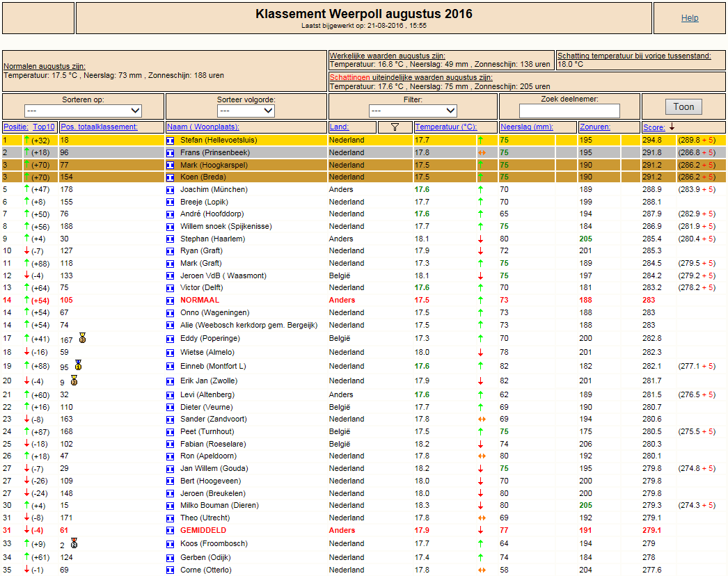Click the Toon button

(683, 106)
